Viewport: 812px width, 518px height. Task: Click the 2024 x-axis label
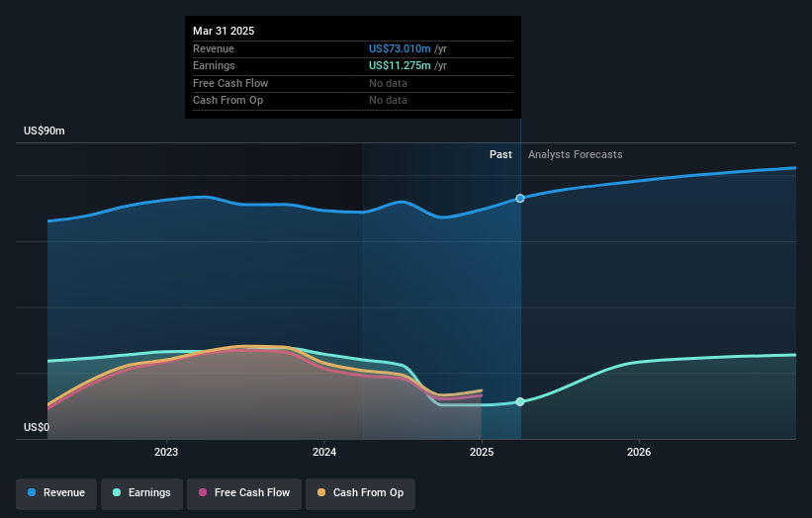[324, 452]
